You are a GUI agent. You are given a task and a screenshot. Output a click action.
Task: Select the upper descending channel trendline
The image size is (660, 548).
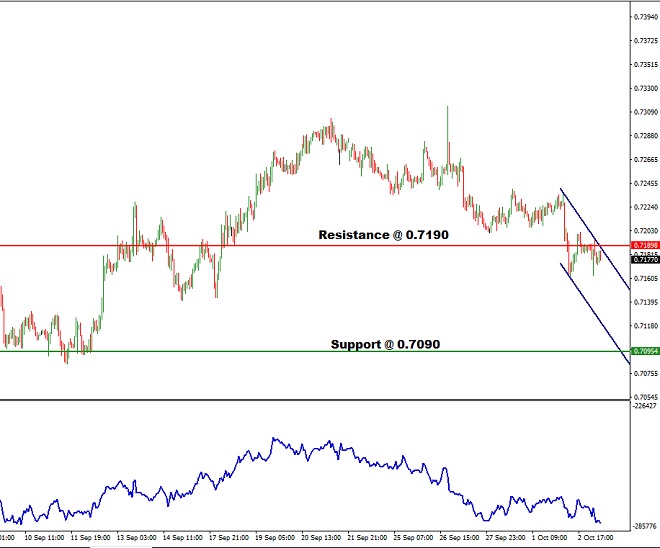coord(595,239)
